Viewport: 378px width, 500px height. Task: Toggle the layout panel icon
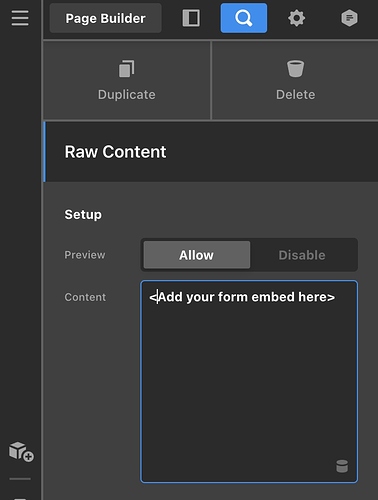tap(191, 18)
